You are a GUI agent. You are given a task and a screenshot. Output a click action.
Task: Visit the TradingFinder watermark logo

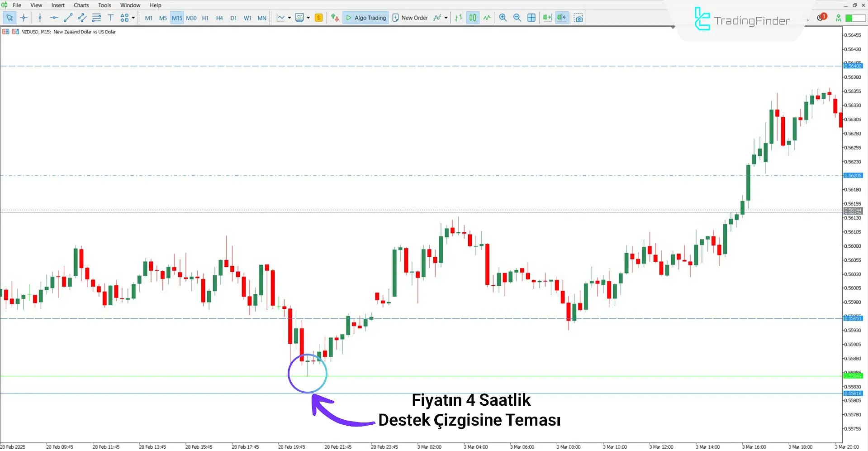[x=742, y=20]
